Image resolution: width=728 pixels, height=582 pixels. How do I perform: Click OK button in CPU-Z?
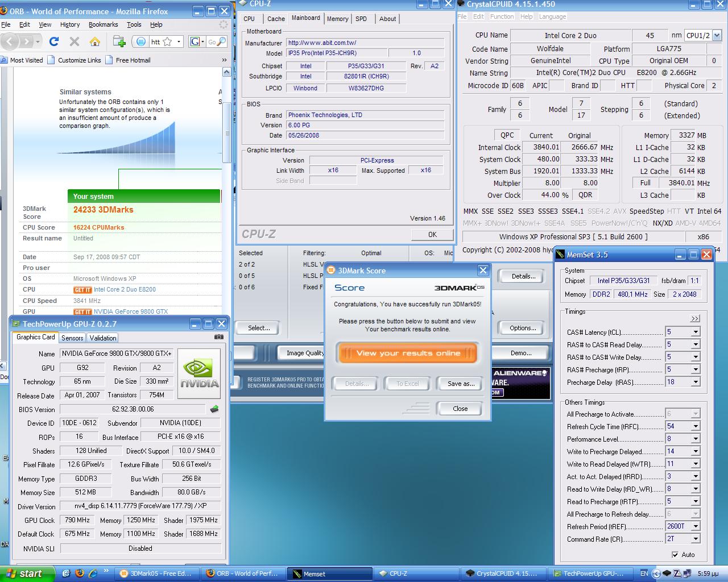(432, 234)
